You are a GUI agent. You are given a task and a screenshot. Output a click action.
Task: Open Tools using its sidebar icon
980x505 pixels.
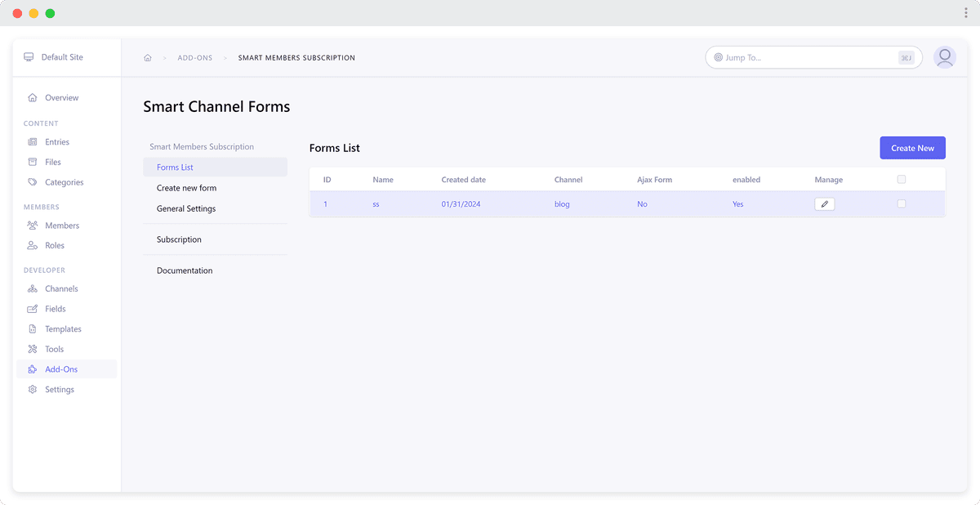click(x=32, y=349)
